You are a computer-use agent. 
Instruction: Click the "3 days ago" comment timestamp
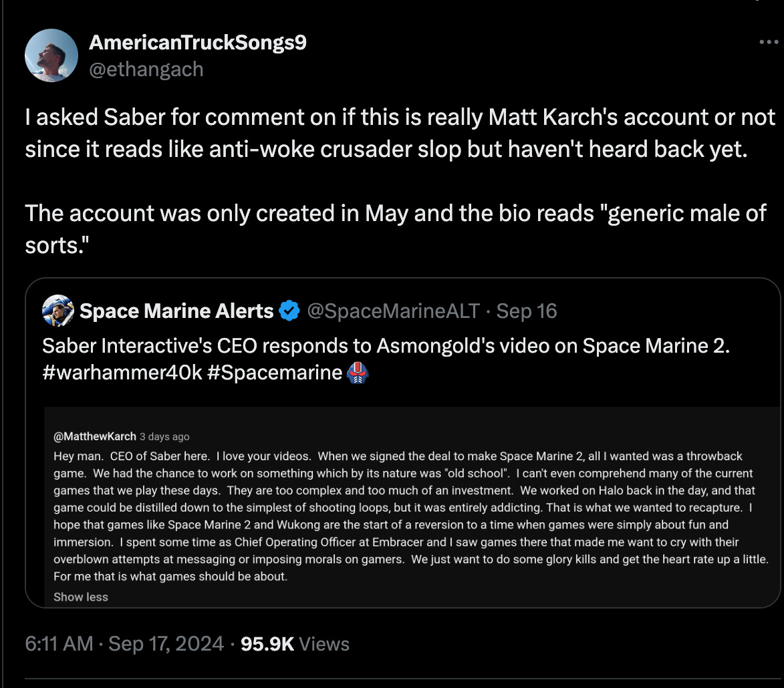pos(164,436)
